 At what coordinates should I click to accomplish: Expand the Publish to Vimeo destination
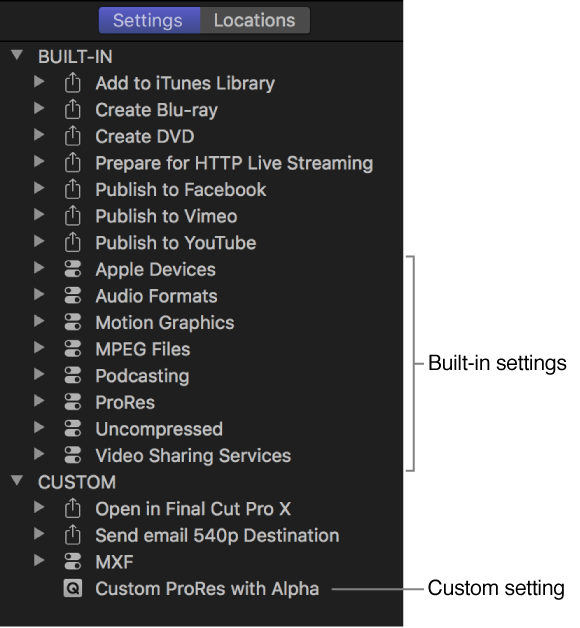(39, 215)
